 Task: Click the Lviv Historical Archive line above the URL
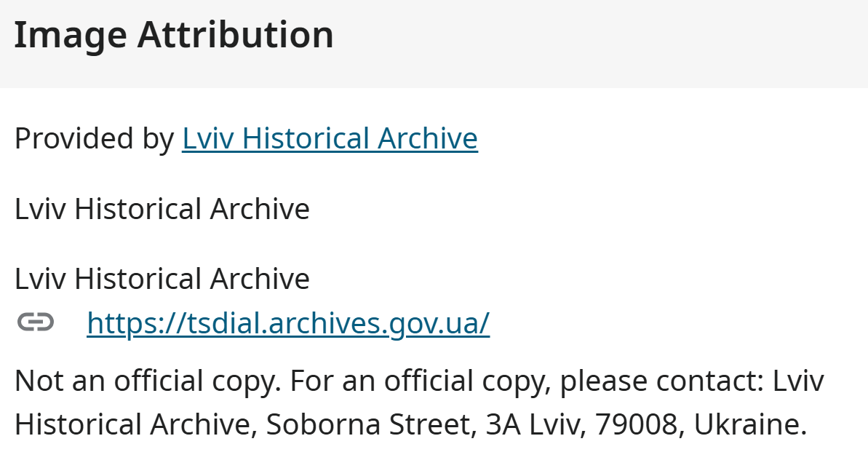pos(162,279)
